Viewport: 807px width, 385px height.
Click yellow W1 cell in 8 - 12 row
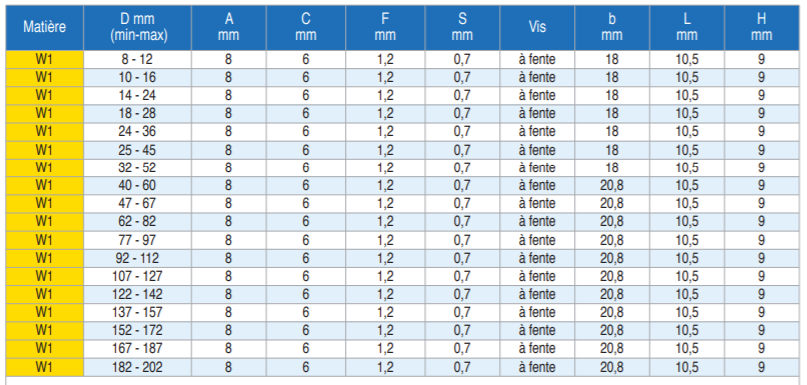coord(44,60)
